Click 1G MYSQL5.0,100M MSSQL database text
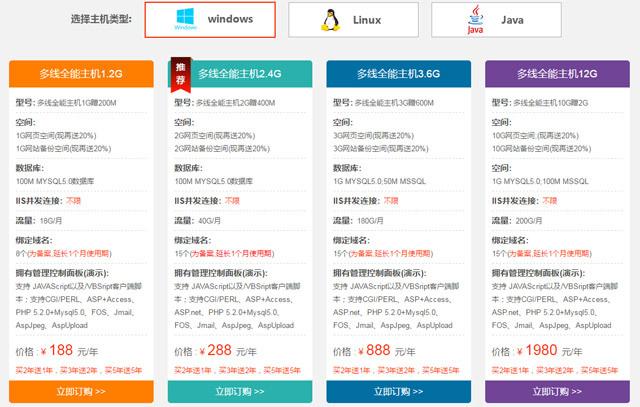 click(x=540, y=181)
